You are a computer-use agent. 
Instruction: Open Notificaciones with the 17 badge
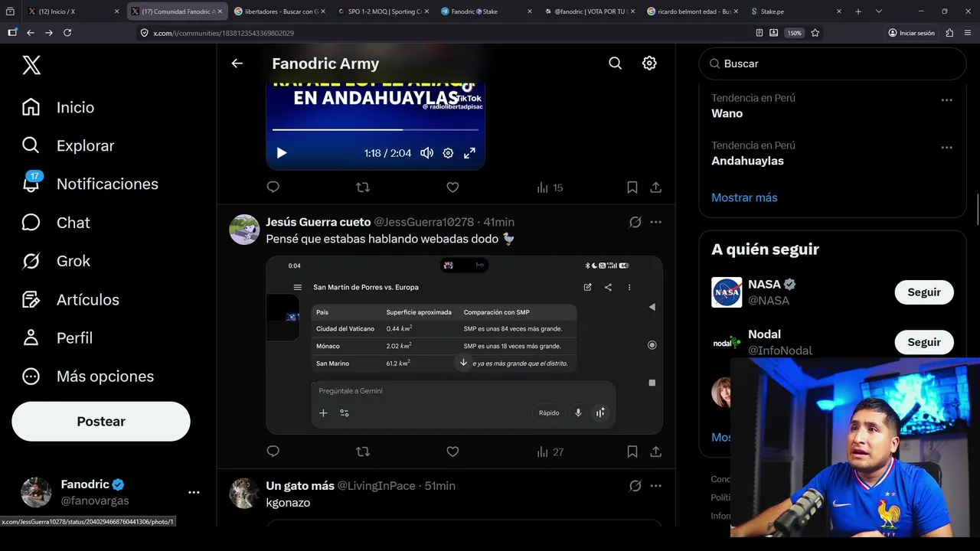pyautogui.click(x=90, y=184)
